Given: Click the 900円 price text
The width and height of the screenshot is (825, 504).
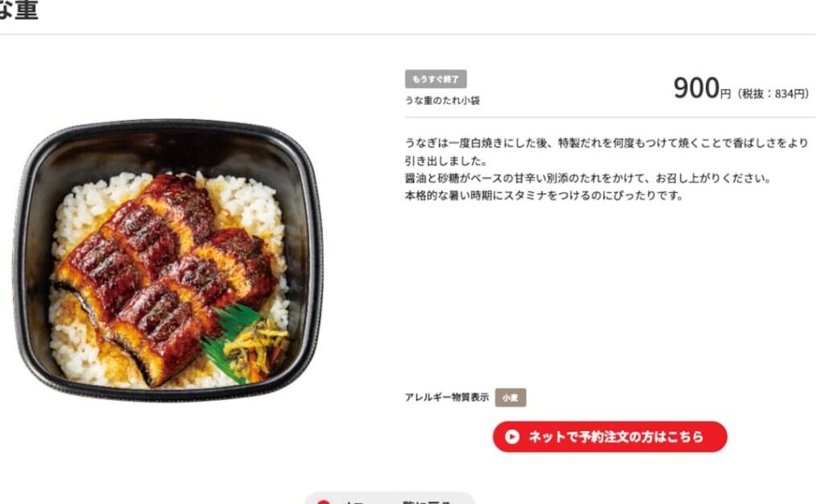Looking at the screenshot, I should [702, 89].
